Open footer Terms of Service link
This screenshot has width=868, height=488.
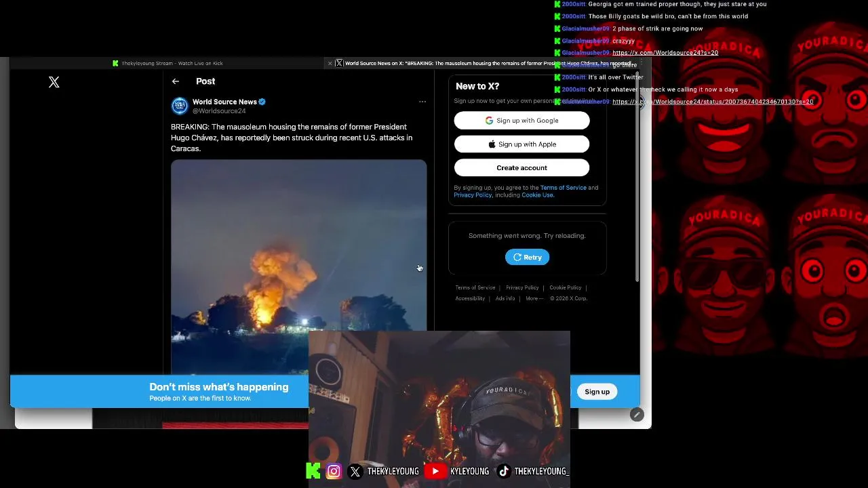(x=475, y=287)
